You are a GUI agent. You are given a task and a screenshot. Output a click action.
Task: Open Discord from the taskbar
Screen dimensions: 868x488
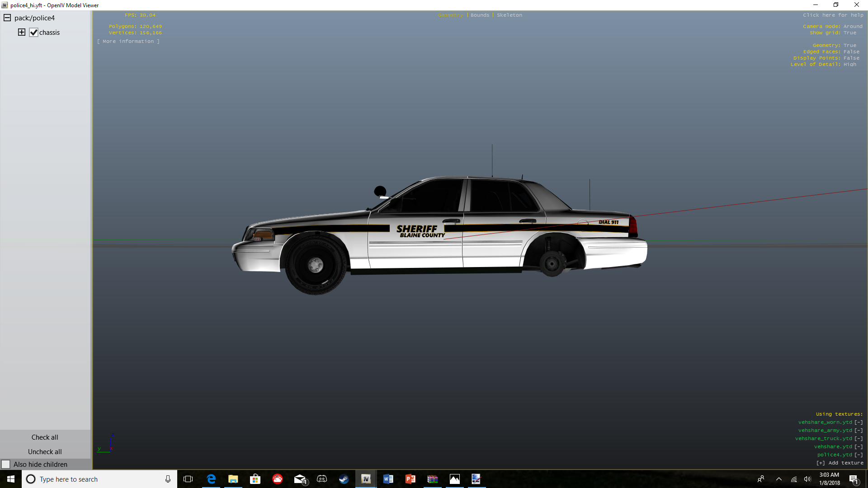tap(321, 479)
